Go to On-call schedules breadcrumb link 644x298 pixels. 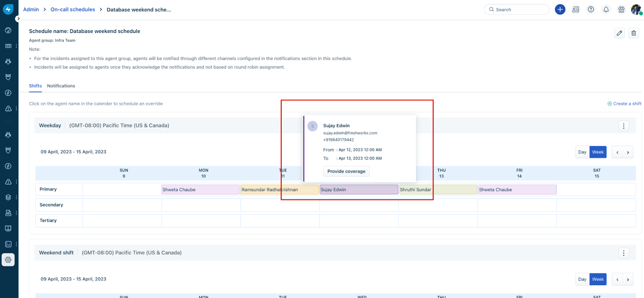click(x=73, y=9)
